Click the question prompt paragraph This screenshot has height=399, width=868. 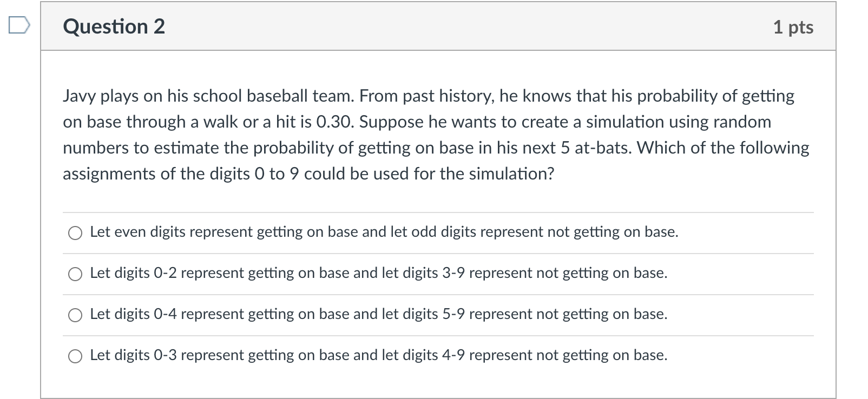click(x=433, y=135)
